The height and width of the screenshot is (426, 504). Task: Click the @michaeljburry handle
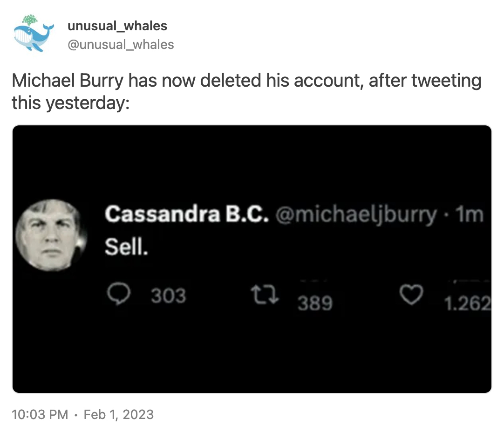[356, 215]
